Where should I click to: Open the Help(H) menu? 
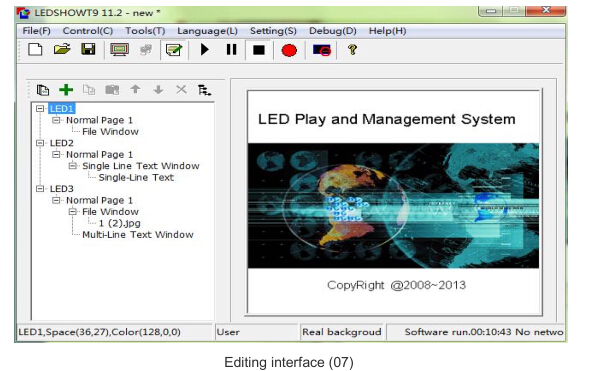pyautogui.click(x=387, y=31)
